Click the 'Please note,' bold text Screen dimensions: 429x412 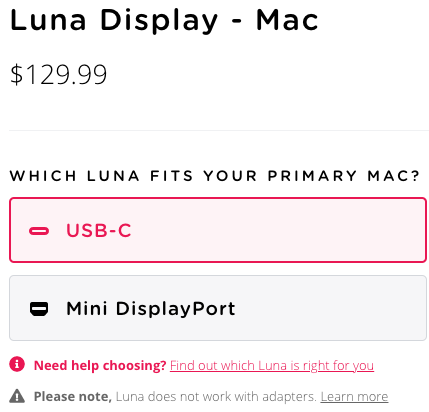tap(73, 397)
